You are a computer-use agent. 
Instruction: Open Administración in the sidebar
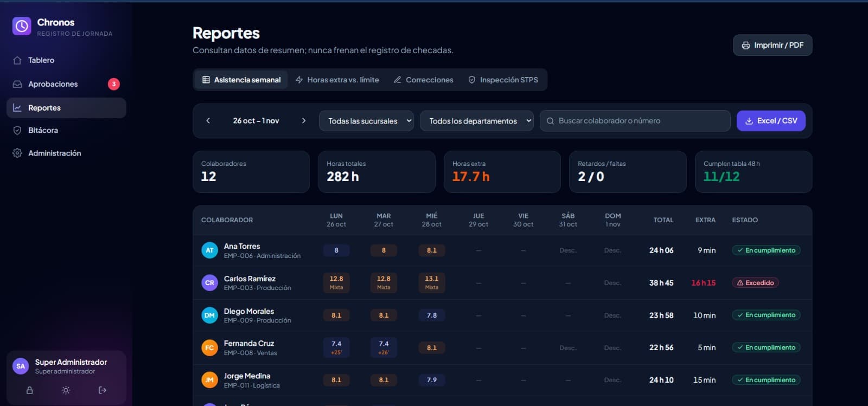(66, 153)
